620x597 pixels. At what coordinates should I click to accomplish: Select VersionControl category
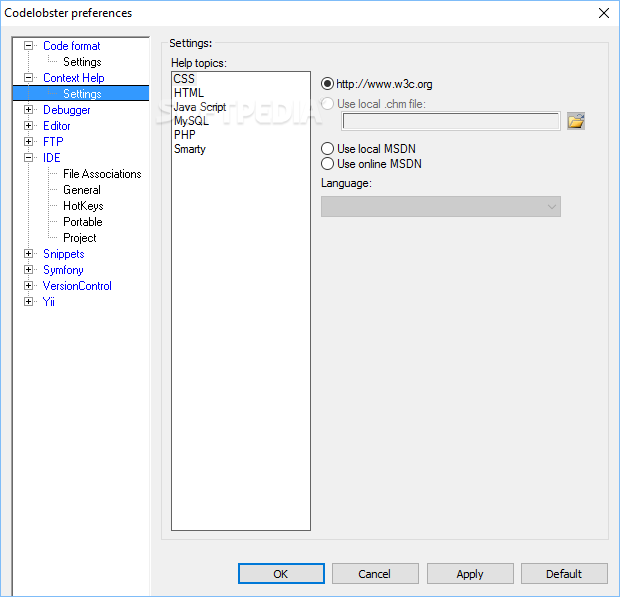point(77,286)
